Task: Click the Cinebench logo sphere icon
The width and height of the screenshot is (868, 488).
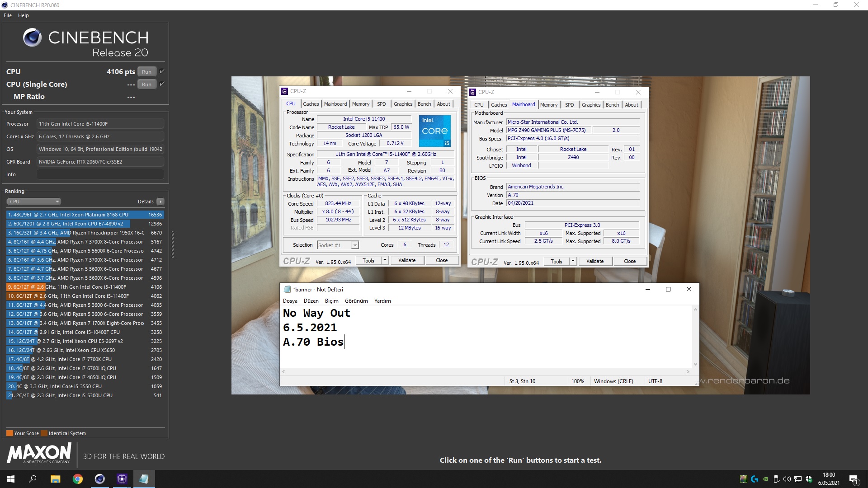Action: pyautogui.click(x=32, y=38)
